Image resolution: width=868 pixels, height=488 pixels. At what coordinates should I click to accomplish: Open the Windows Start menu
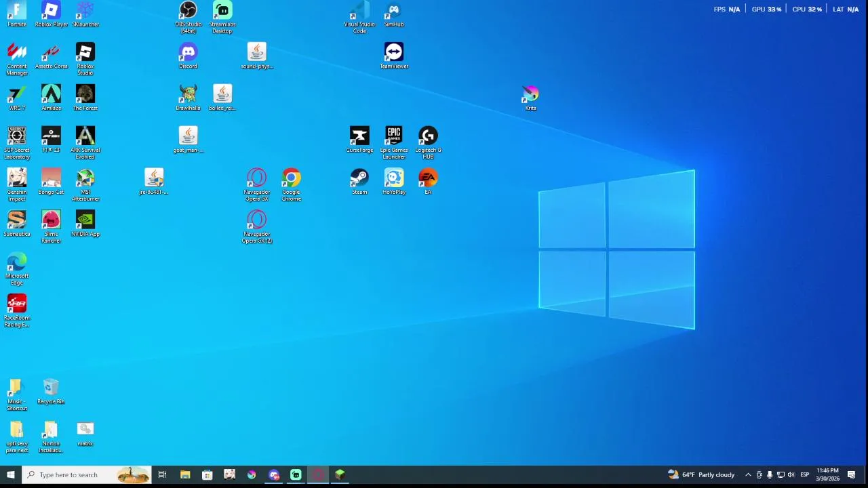(10, 474)
